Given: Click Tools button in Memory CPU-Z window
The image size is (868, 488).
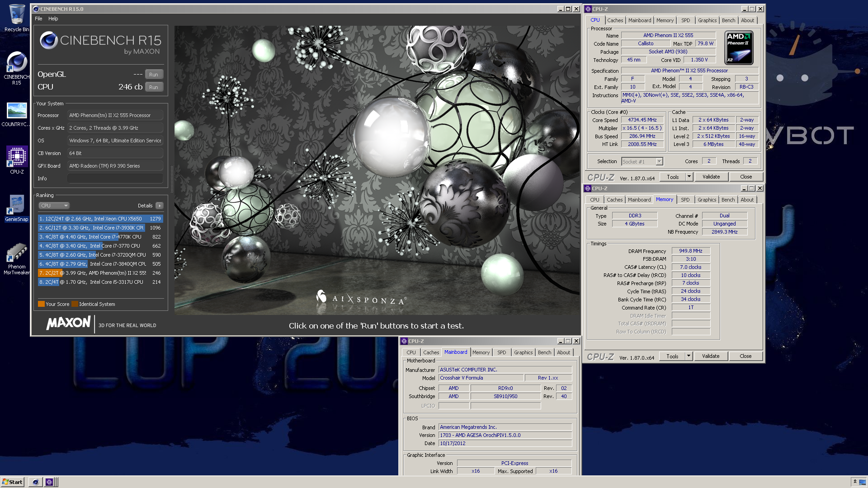Looking at the screenshot, I should (672, 356).
